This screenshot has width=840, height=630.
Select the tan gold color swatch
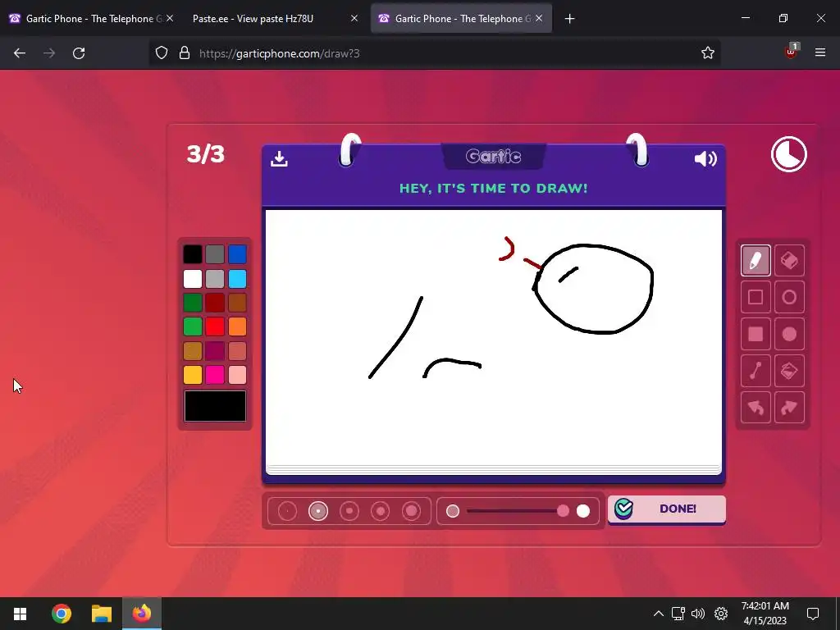tap(193, 351)
